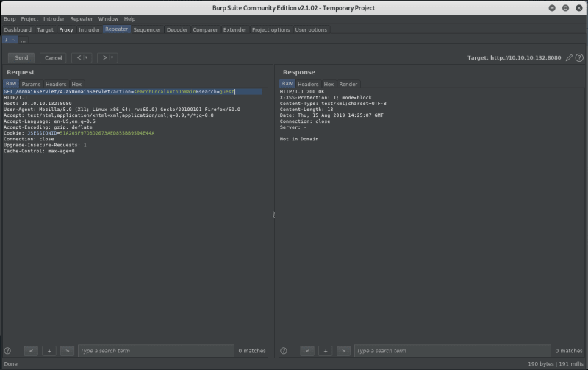Open the response Render tab

[348, 84]
